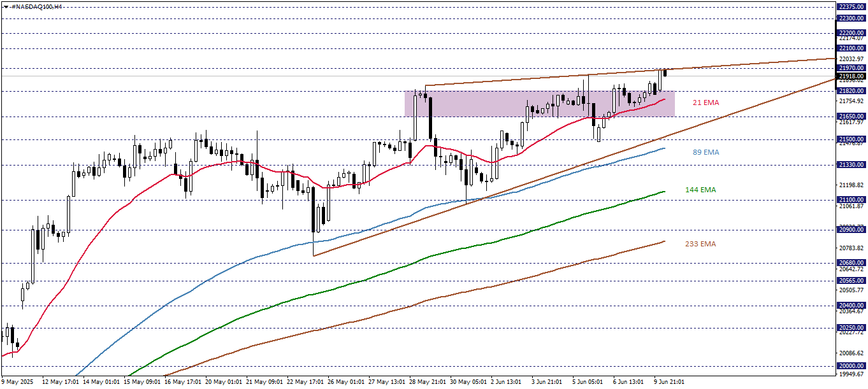Image resolution: width=868 pixels, height=389 pixels.
Task: Click the 22300.00 price level label
Action: click(851, 18)
